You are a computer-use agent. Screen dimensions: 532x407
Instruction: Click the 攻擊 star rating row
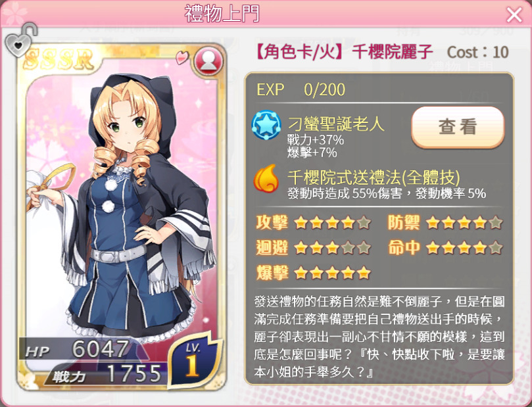point(314,223)
